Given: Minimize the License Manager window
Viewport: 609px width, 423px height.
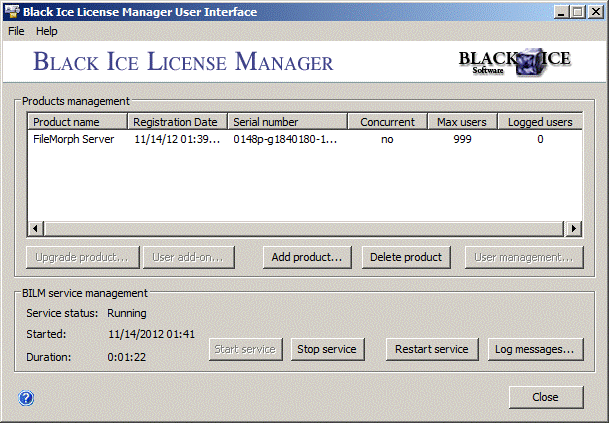Looking at the screenshot, I should tap(561, 12).
